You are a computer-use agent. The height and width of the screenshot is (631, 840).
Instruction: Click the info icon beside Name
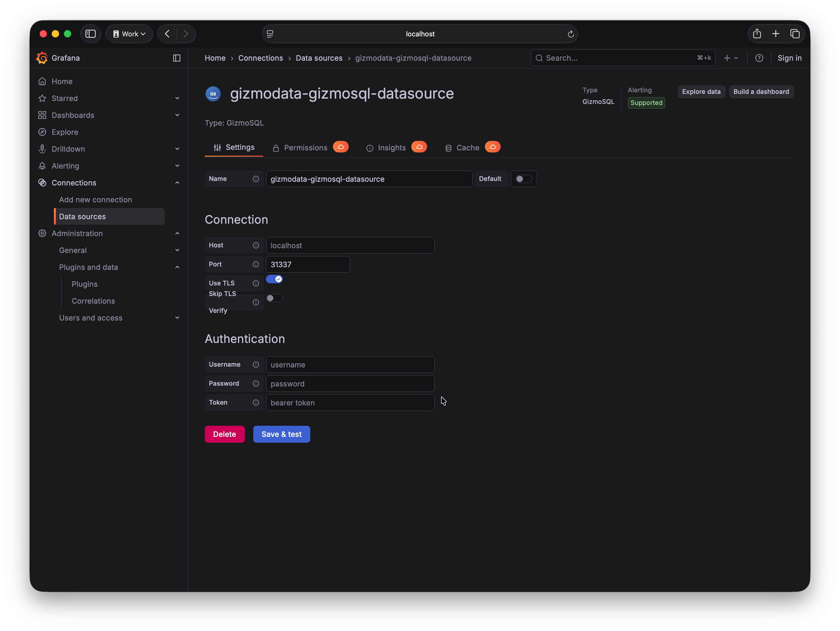(x=256, y=179)
